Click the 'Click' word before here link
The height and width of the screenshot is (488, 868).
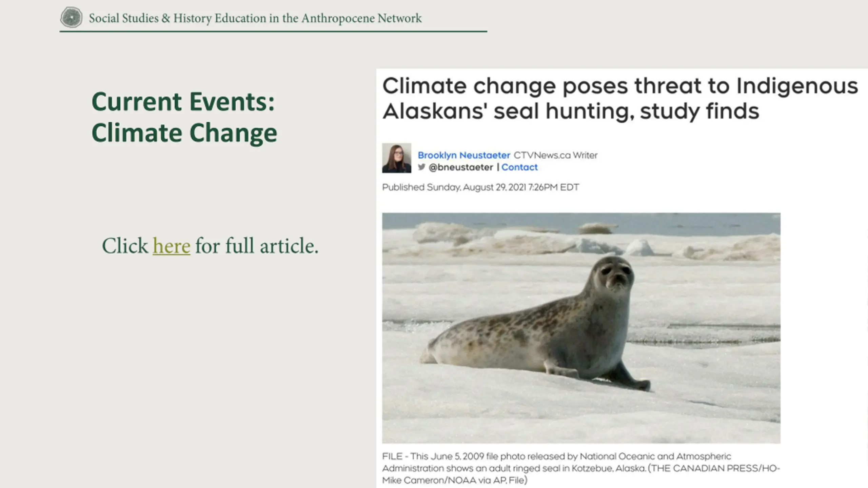[125, 246]
